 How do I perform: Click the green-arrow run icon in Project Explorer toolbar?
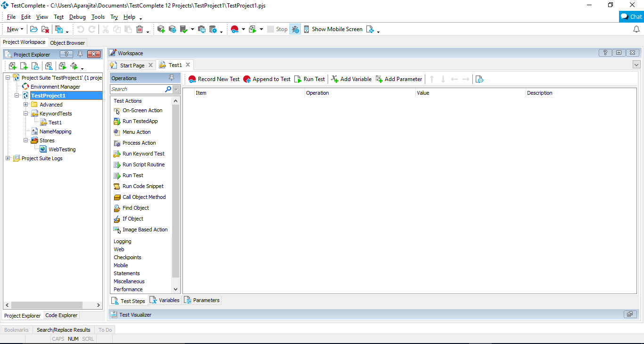[62, 66]
